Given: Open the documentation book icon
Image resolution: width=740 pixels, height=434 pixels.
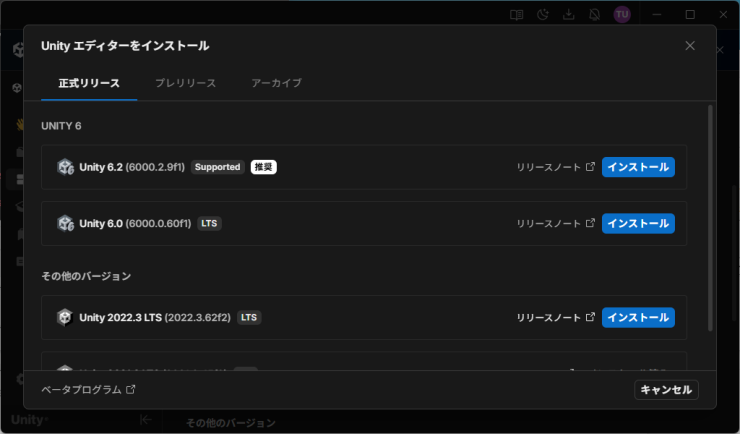Looking at the screenshot, I should pyautogui.click(x=516, y=15).
